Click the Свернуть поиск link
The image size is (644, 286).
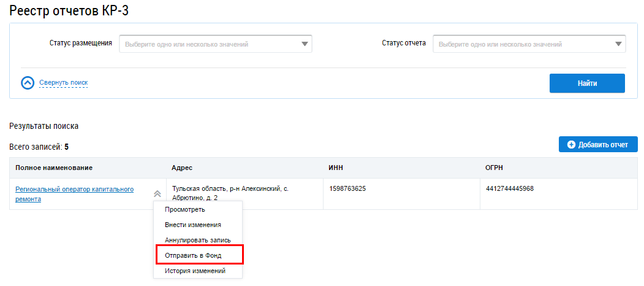tap(64, 83)
